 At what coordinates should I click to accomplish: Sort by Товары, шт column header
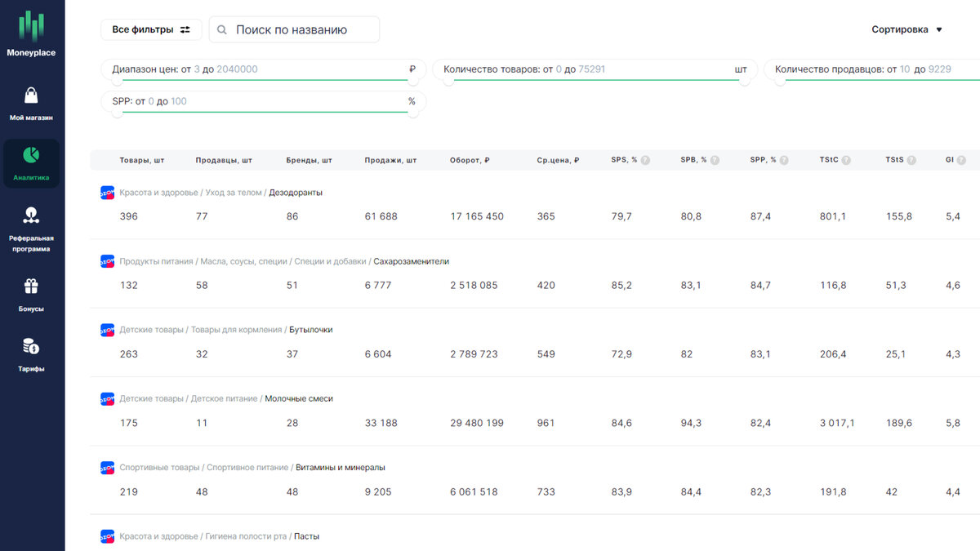[142, 160]
